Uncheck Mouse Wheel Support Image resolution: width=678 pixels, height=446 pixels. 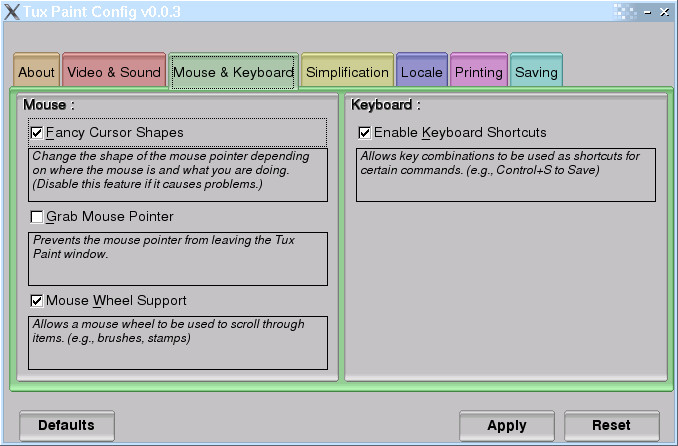coord(37,301)
